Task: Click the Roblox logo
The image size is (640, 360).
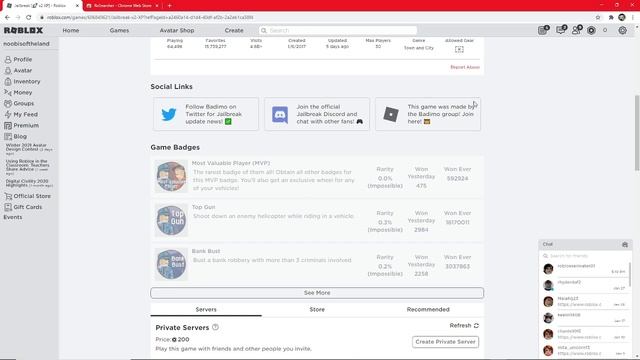Action: coord(23,30)
